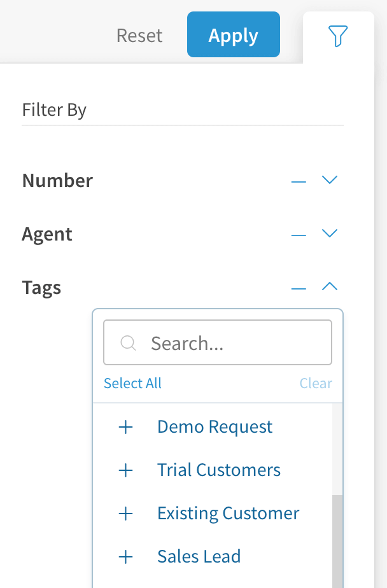Viewport: 387px width, 588px height.
Task: Collapse the Tags filter chevron
Action: [329, 287]
